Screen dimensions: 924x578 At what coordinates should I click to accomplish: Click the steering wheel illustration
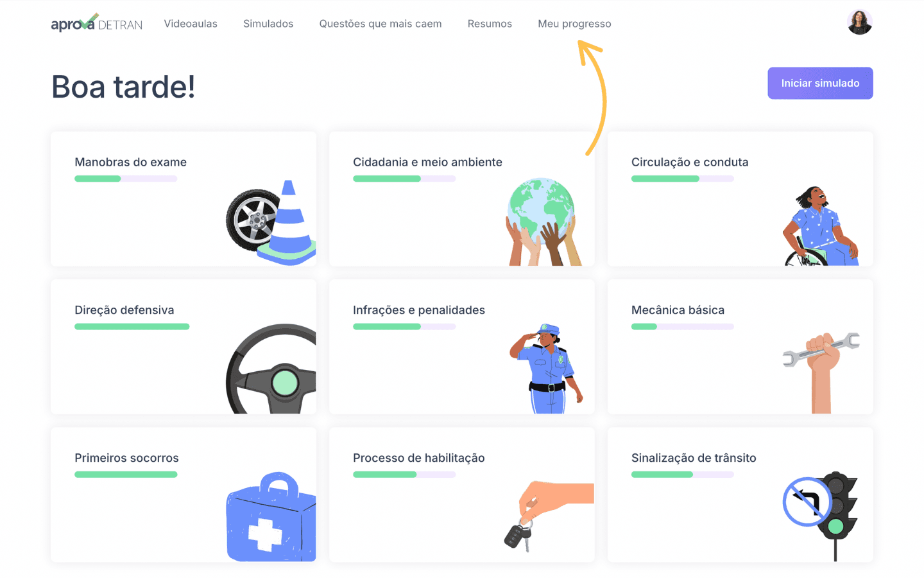[271, 369]
